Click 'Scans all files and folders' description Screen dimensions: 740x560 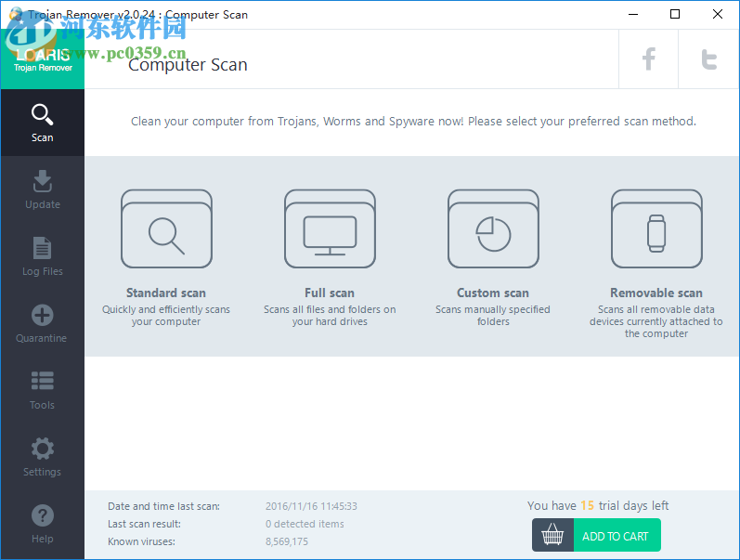330,316
